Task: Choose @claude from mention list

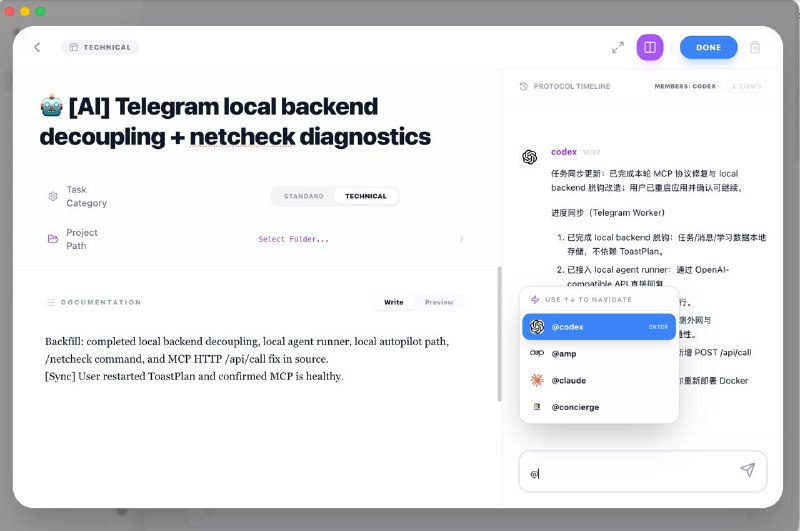Action: click(599, 381)
